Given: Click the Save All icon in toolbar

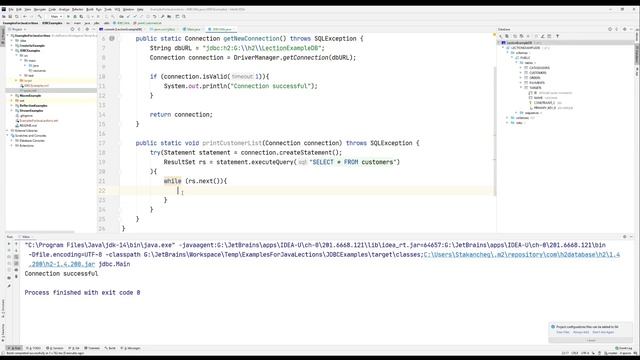Looking at the screenshot, I should [x=10, y=17].
